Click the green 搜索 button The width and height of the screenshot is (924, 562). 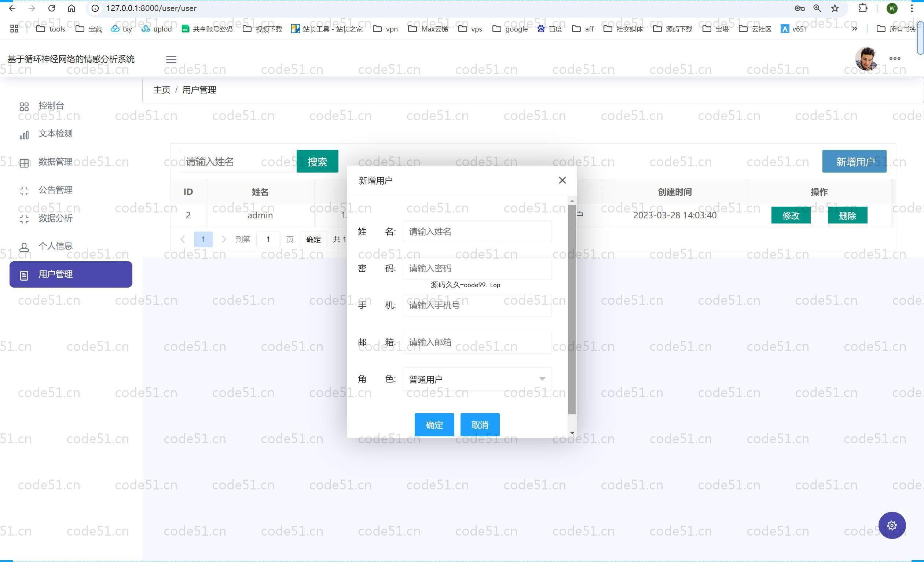[x=317, y=162]
